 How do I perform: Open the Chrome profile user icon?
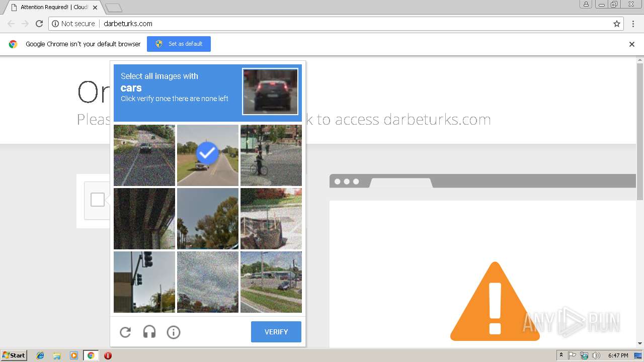click(x=586, y=4)
